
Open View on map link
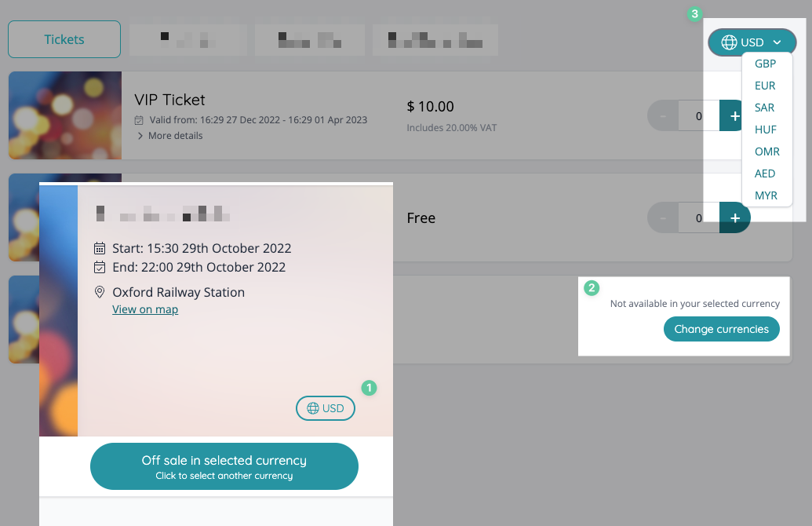click(x=145, y=309)
